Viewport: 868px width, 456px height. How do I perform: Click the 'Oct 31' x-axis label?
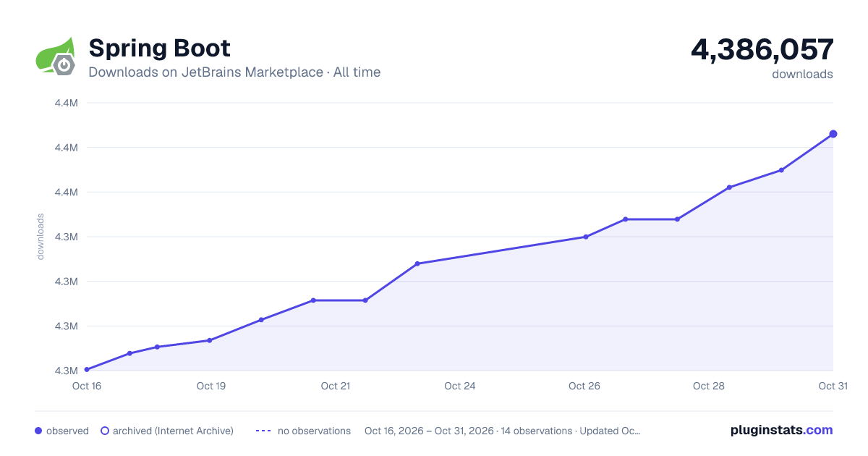pos(833,386)
